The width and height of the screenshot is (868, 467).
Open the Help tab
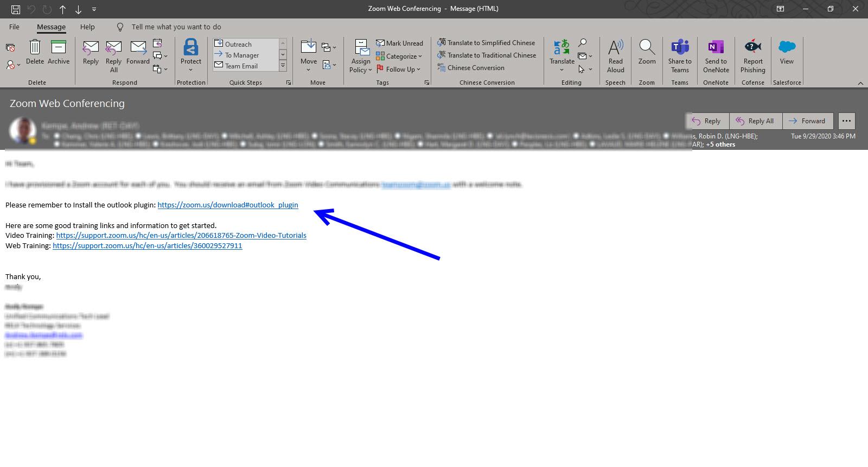87,27
